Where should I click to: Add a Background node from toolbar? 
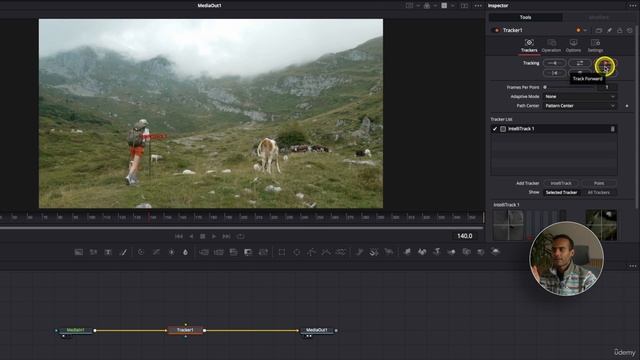click(79, 252)
